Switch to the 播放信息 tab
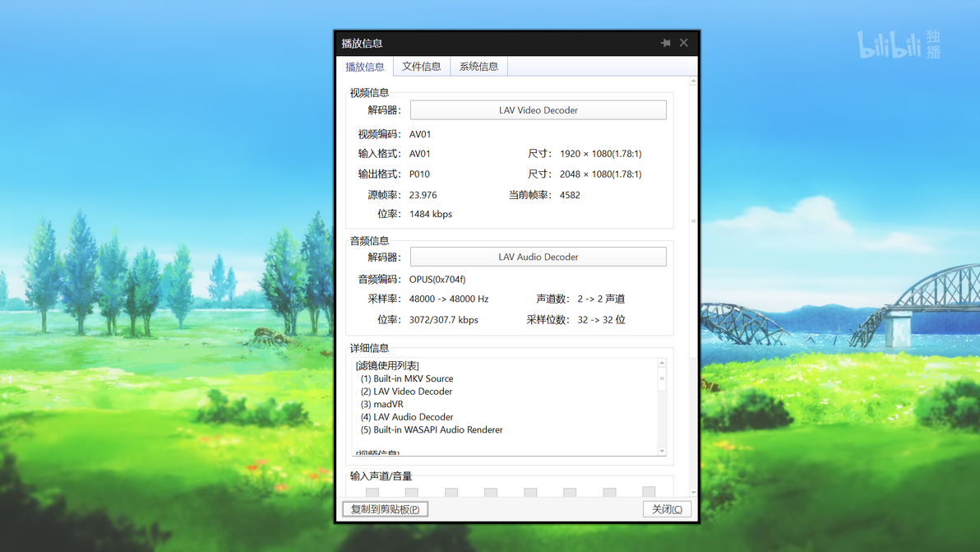This screenshot has width=980, height=552. (365, 67)
